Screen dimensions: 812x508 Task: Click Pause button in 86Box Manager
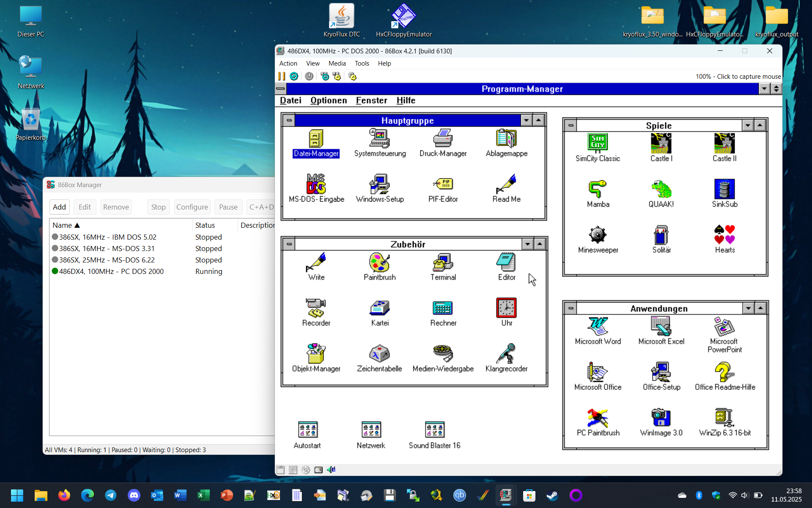(228, 207)
